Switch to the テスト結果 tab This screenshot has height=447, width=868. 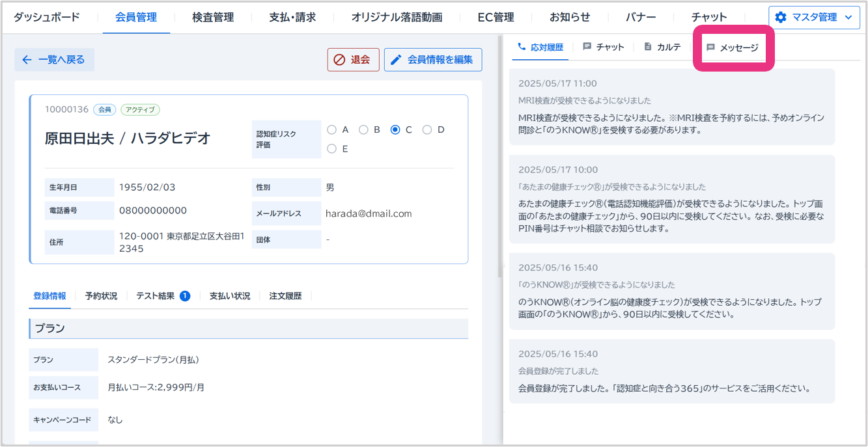tap(156, 296)
